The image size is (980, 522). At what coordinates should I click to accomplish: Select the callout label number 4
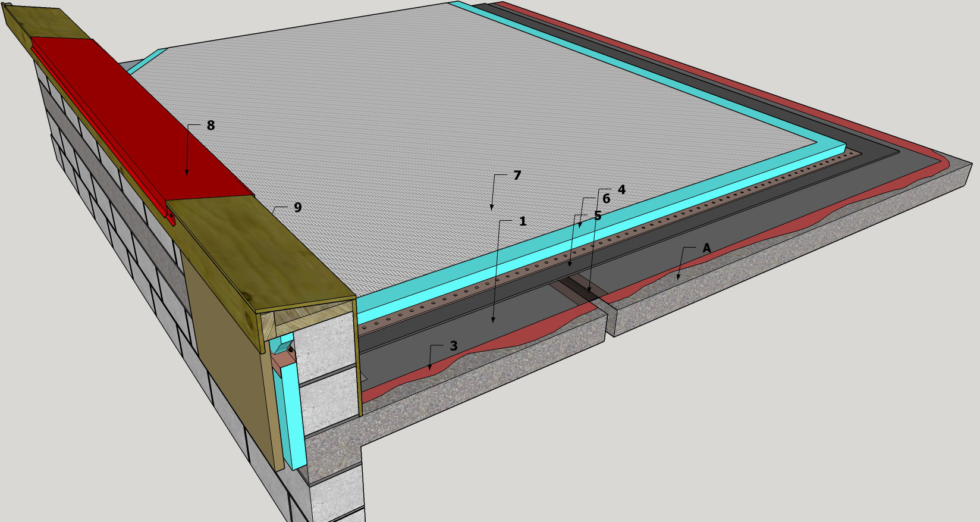[621, 190]
